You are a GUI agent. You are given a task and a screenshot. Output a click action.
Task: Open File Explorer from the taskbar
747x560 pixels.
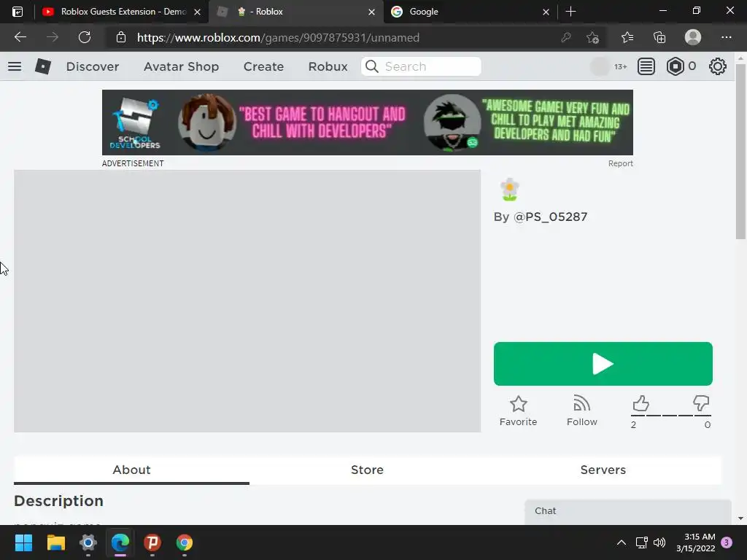tap(55, 542)
